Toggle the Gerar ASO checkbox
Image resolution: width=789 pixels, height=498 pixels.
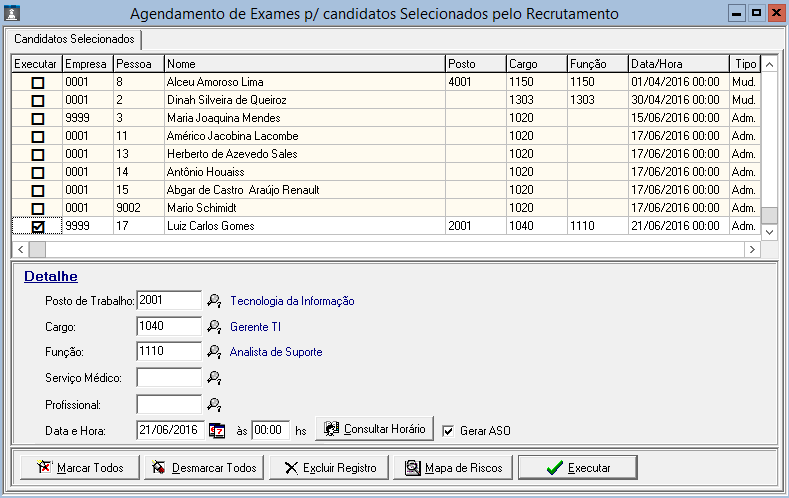point(448,430)
